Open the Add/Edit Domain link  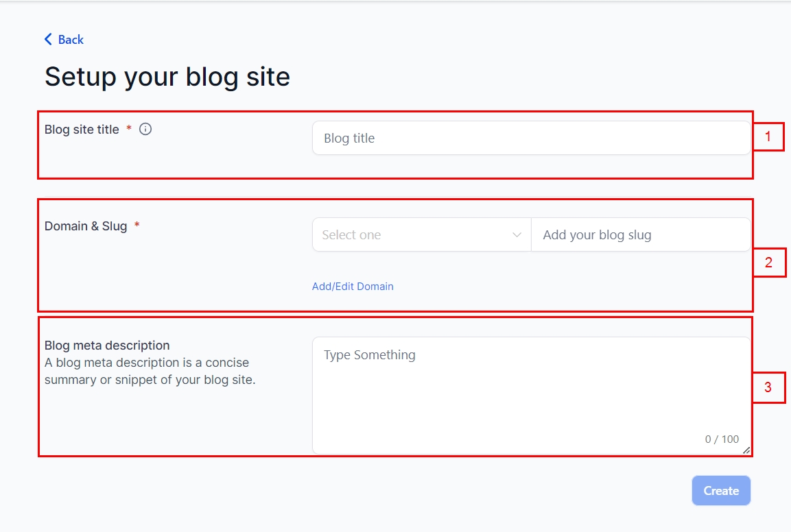pyautogui.click(x=353, y=287)
